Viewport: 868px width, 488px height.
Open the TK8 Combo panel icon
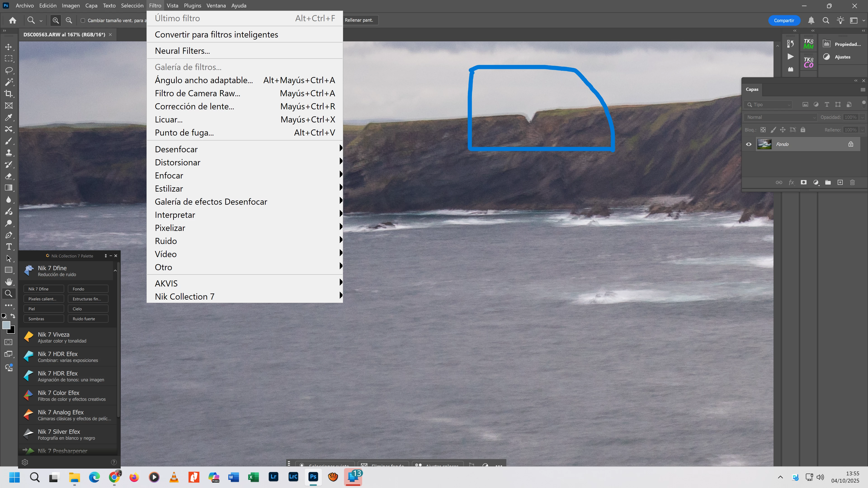click(808, 63)
